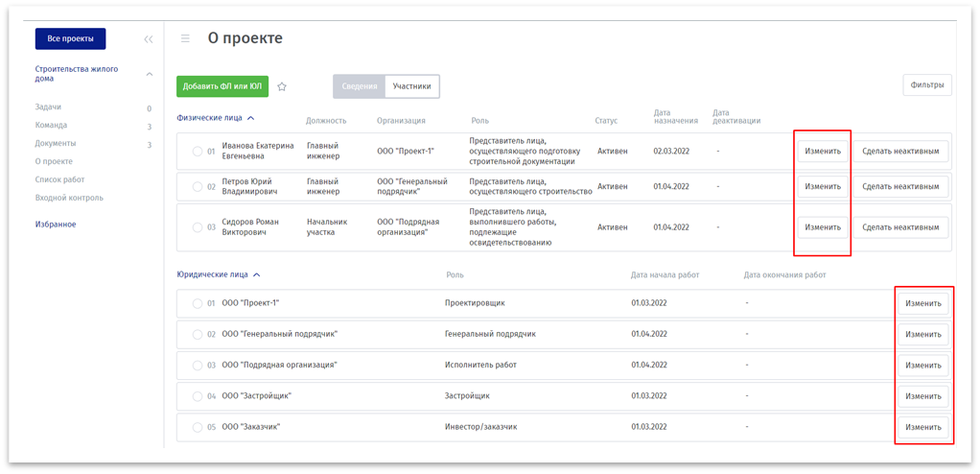Open Избранное in the sidebar
The height and width of the screenshot is (474, 980).
(x=56, y=224)
